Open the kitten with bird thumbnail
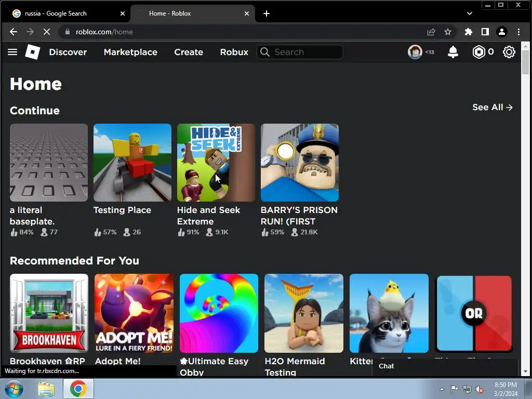532x399 pixels. point(389,313)
